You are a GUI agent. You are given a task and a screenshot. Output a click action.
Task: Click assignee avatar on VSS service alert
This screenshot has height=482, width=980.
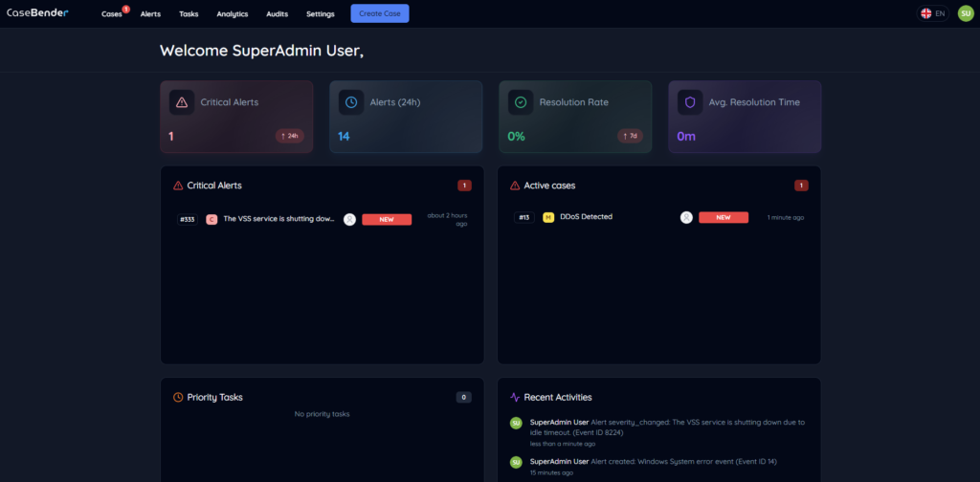[x=349, y=219]
